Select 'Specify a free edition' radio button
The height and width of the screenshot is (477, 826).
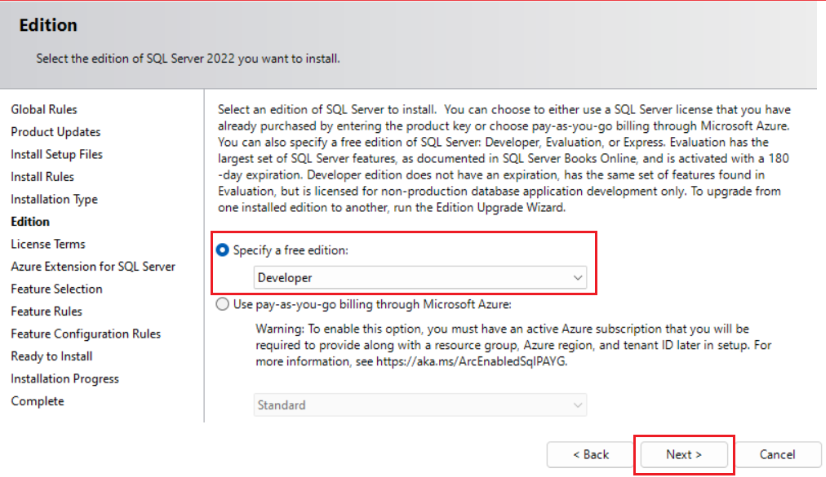tap(222, 250)
